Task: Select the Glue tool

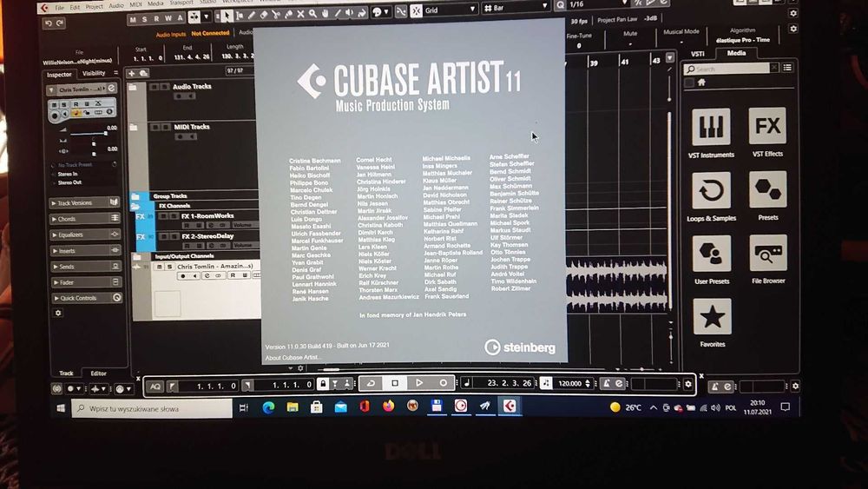Action: [x=288, y=15]
